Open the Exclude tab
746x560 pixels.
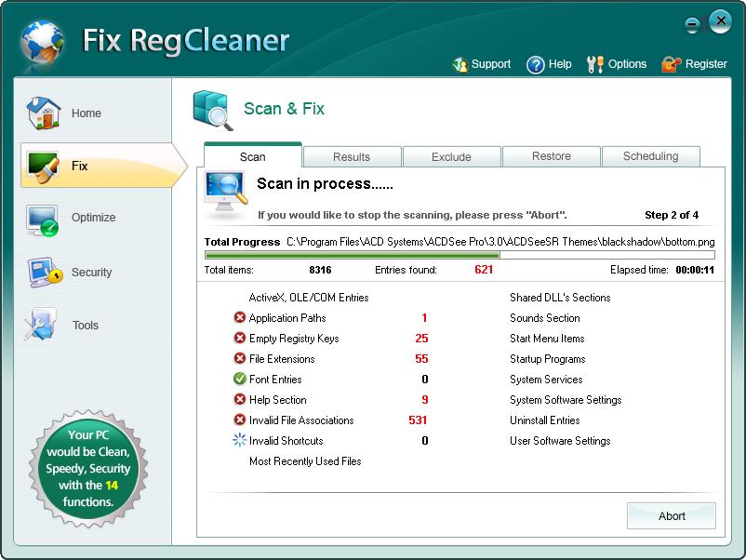tap(451, 157)
